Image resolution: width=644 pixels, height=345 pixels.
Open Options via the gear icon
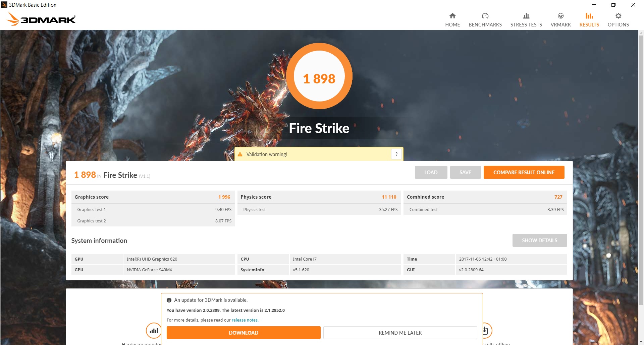(x=618, y=16)
